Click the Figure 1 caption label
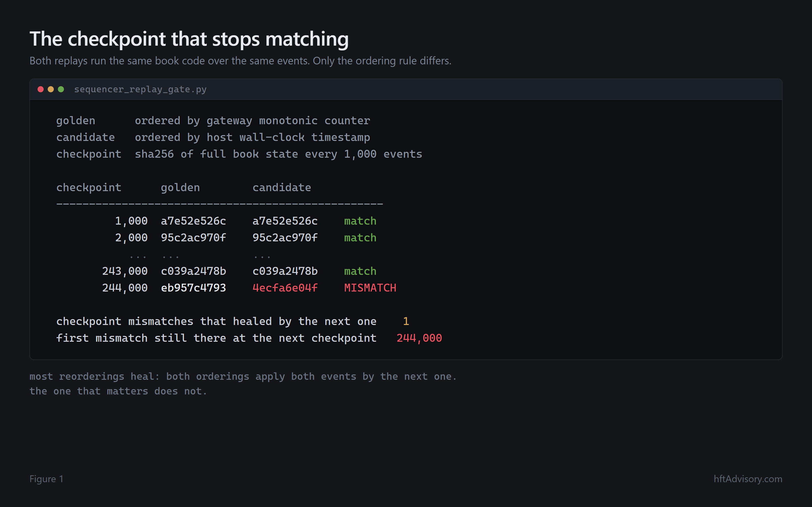The image size is (812, 507). pyautogui.click(x=46, y=479)
